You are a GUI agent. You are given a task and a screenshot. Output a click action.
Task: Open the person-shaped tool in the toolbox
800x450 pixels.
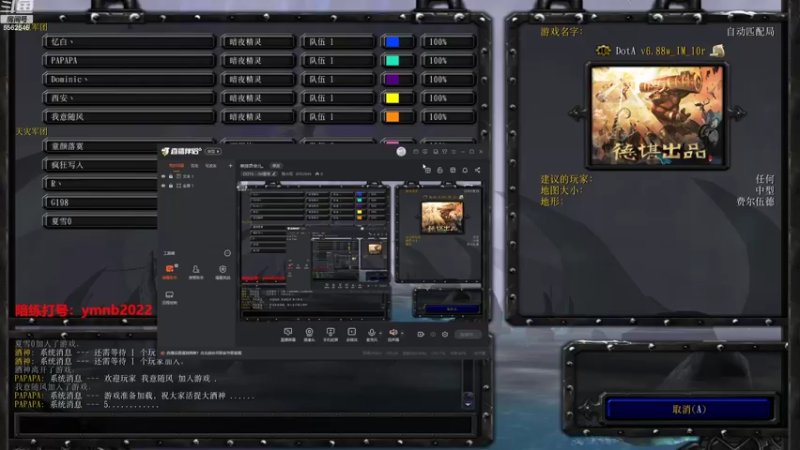point(196,271)
